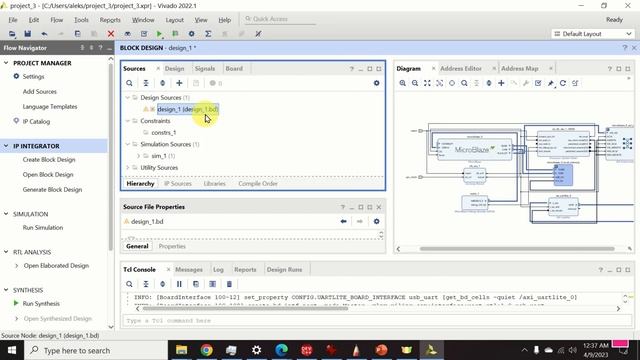
Task: Click the Tcl command input field
Action: (377, 321)
